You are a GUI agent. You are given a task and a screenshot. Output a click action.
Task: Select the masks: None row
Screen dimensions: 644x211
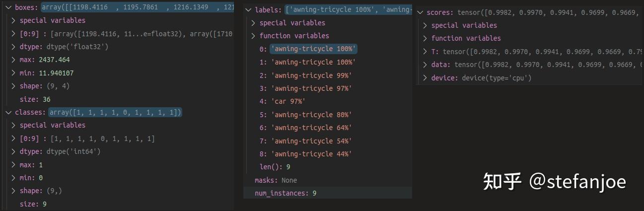pos(276,180)
